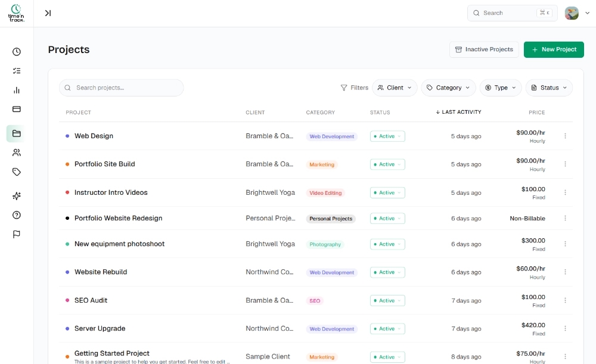Open the Portfolio Website Redesign project
Image resolution: width=596 pixels, height=364 pixels.
pyautogui.click(x=118, y=218)
